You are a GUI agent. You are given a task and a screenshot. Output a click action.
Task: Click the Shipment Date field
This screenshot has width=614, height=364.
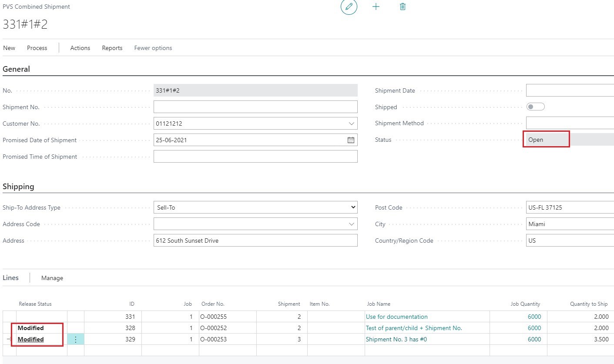[x=570, y=90]
